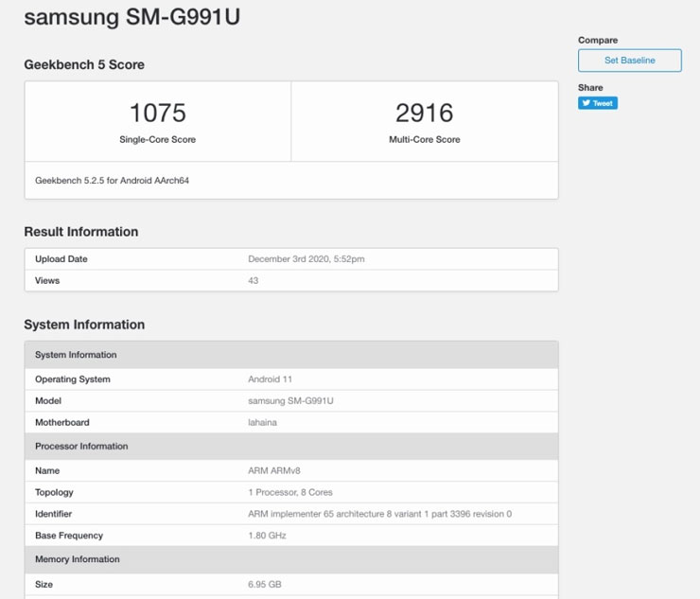This screenshot has height=599, width=700.
Task: Select the model value samsung SM-G991U
Action: [290, 400]
